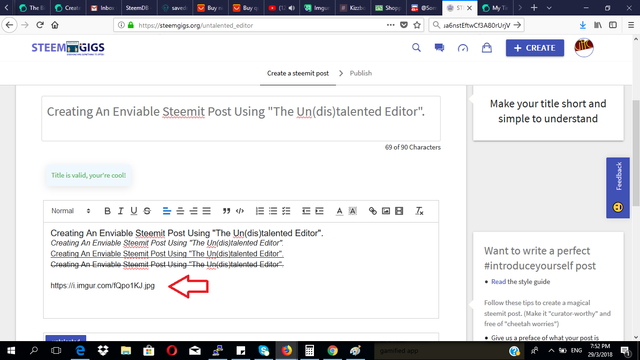Open the Windows Start menu
Viewport: 640px width, 360px height.
11,351
